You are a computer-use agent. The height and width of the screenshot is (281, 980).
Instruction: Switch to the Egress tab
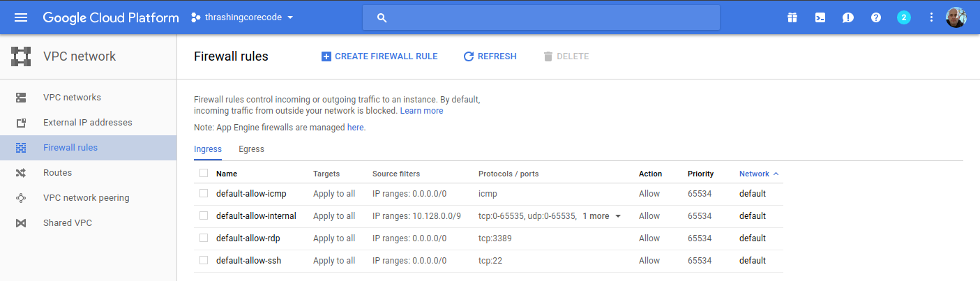[x=251, y=149]
